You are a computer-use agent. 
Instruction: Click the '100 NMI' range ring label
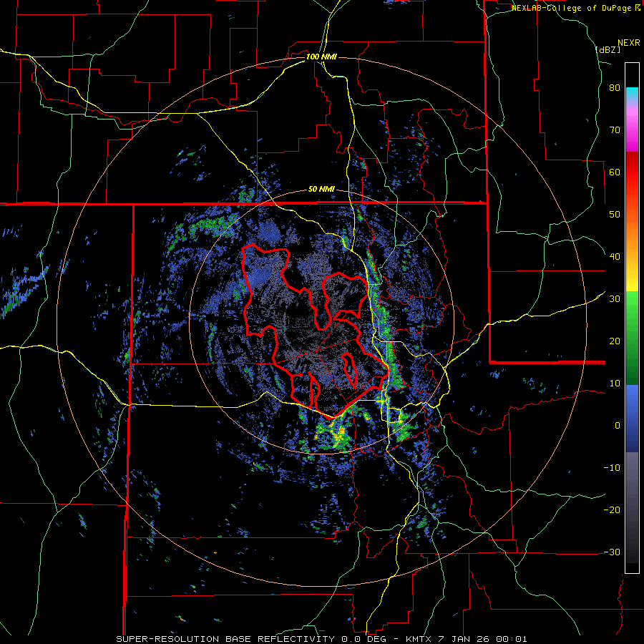(x=321, y=57)
